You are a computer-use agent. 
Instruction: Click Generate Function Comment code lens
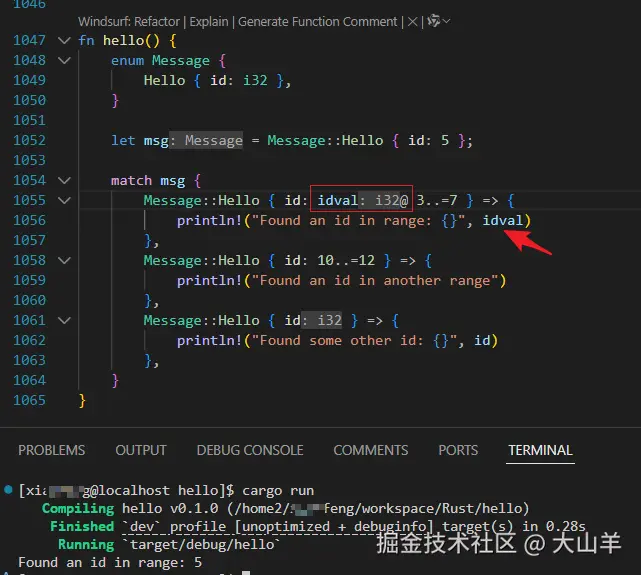pos(318,21)
